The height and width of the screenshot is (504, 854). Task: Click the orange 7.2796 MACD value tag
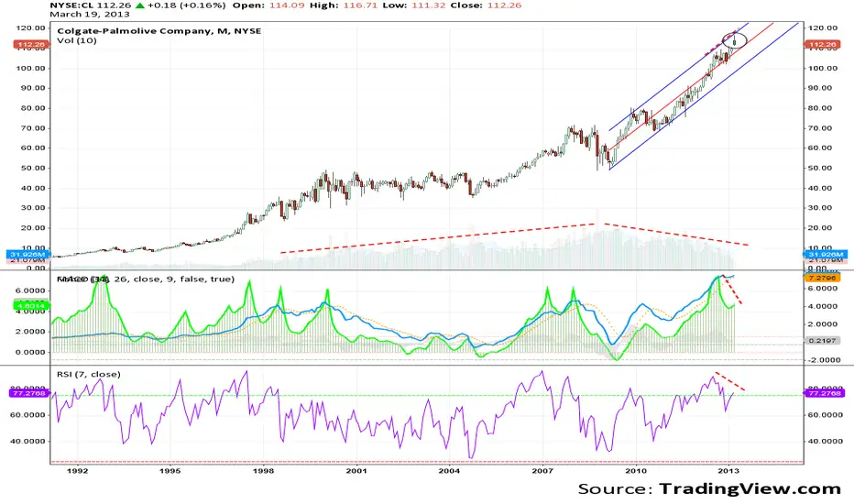[823, 278]
